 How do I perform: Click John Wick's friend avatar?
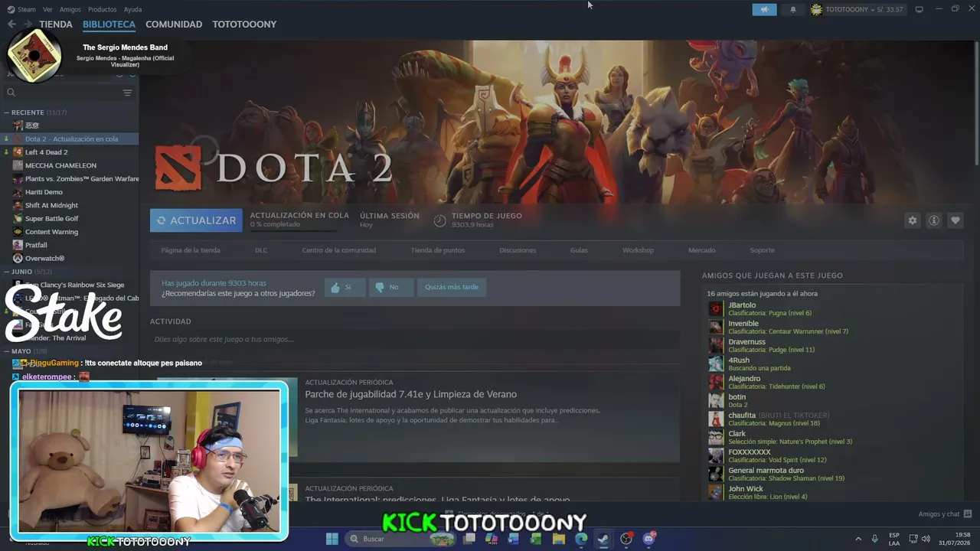point(716,492)
